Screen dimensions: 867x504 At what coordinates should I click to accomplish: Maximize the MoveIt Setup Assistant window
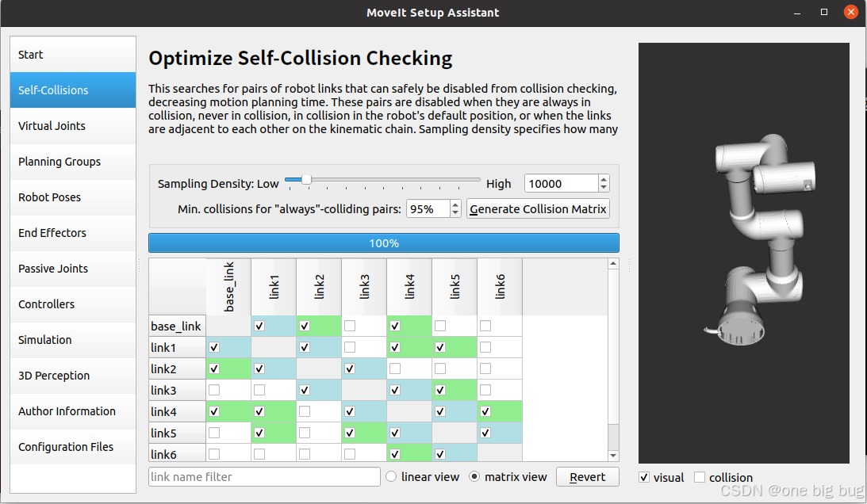tap(824, 12)
